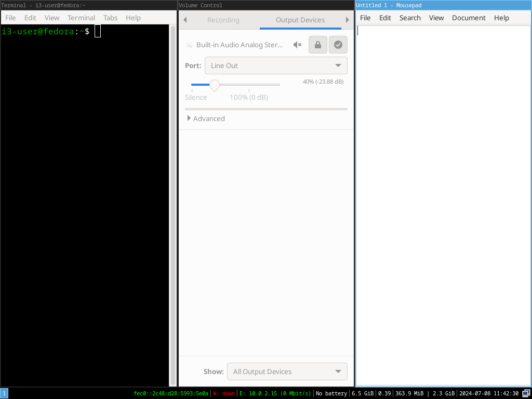Open the Mousepad File menu
The height and width of the screenshot is (399, 532).
[365, 18]
